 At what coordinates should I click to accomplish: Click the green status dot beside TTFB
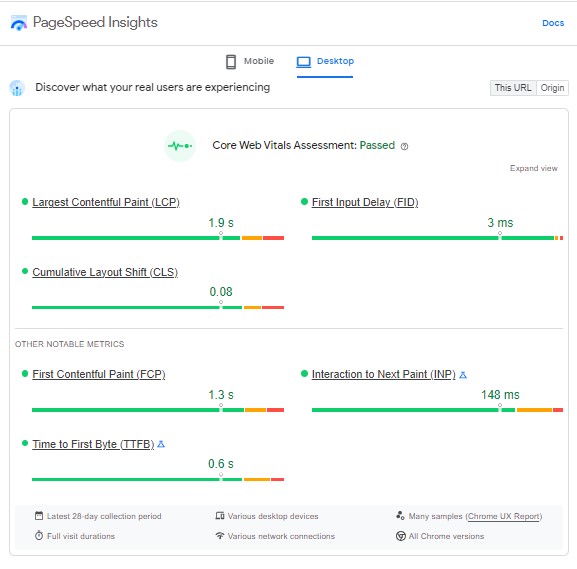25,443
